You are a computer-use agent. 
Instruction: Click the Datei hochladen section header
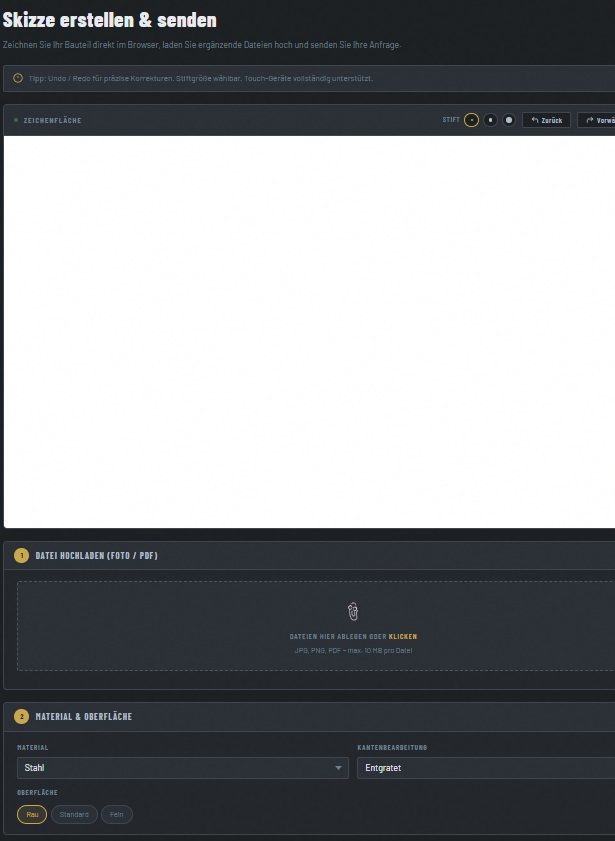point(97,556)
